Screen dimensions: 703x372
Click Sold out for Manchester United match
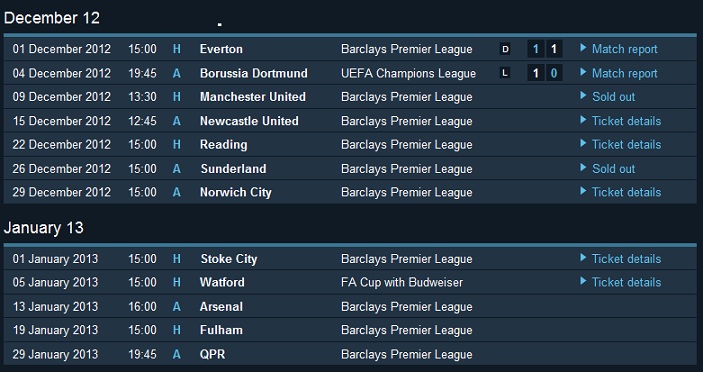(x=613, y=97)
